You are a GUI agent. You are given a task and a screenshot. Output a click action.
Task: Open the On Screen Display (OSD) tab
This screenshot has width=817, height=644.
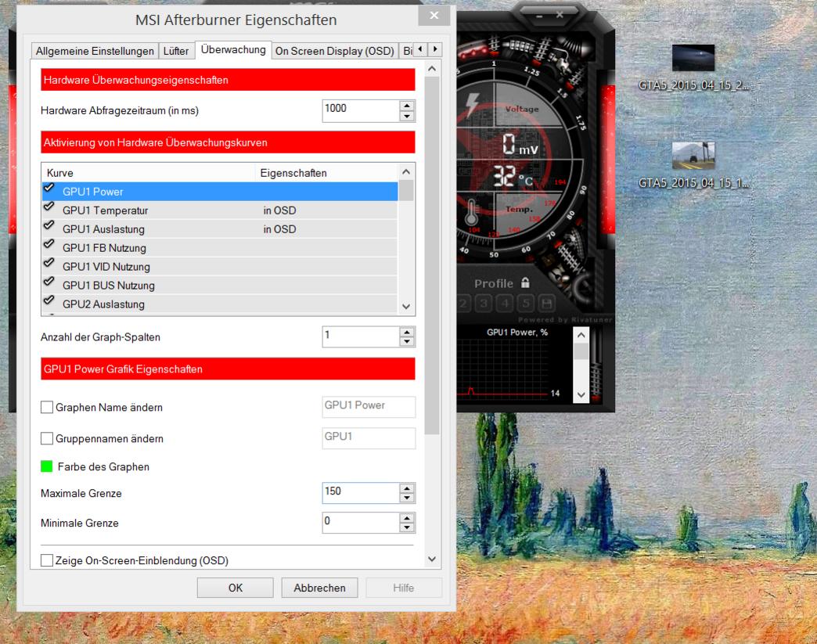point(334,51)
